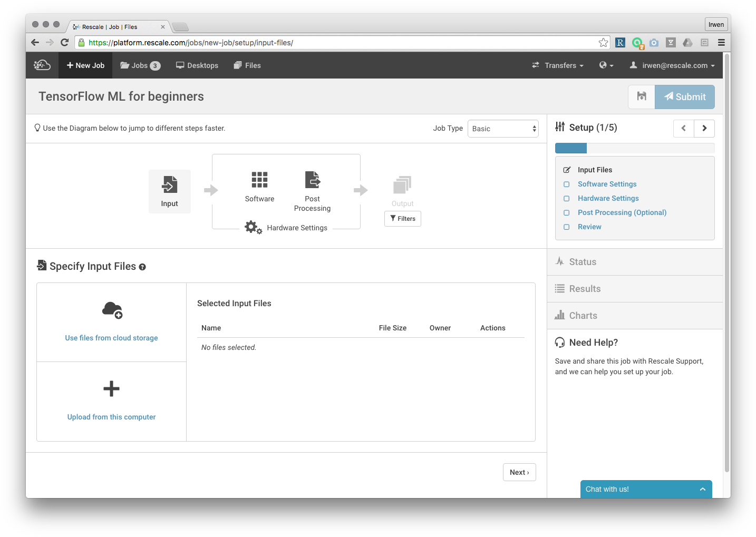Open the Rescale cloud logo home icon

[42, 65]
